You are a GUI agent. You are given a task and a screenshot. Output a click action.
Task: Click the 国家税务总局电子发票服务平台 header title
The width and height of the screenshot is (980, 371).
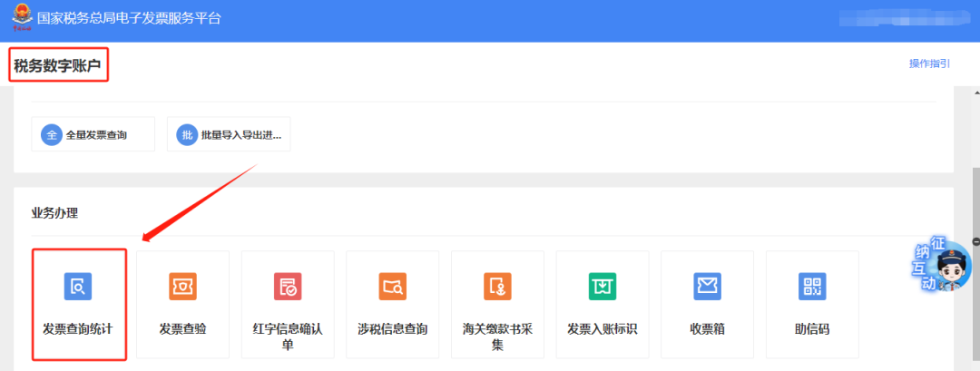pyautogui.click(x=129, y=18)
